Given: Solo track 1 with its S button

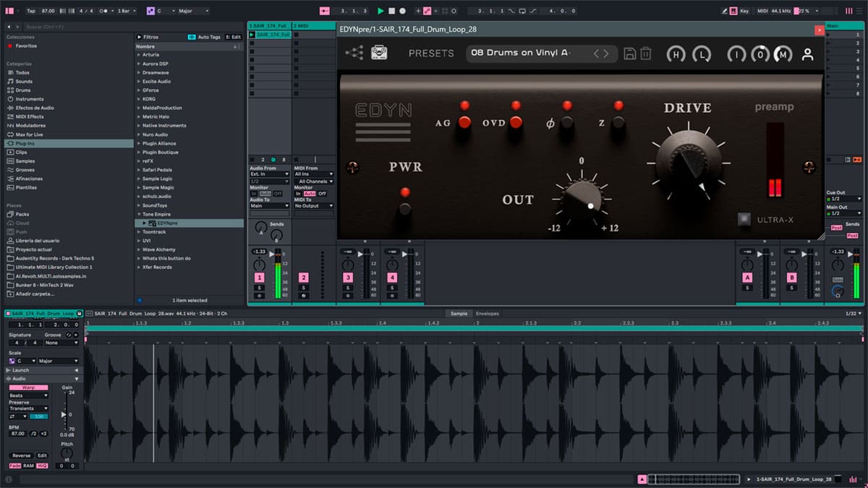Looking at the screenshot, I should (259, 288).
